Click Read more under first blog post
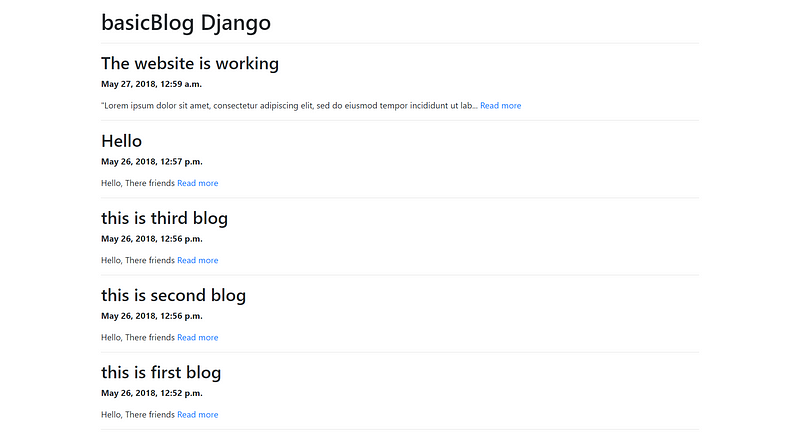This screenshot has width=800, height=438. coord(197,414)
